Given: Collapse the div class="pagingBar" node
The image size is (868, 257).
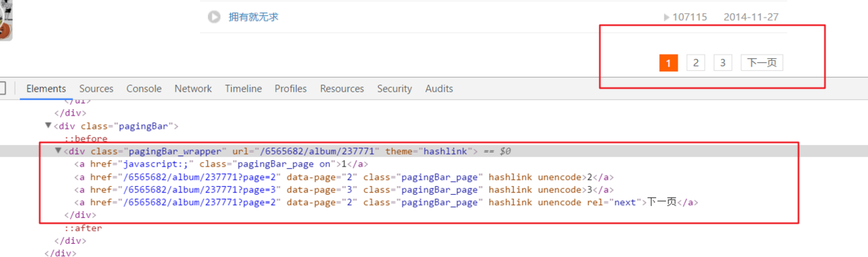Looking at the screenshot, I should tap(48, 126).
